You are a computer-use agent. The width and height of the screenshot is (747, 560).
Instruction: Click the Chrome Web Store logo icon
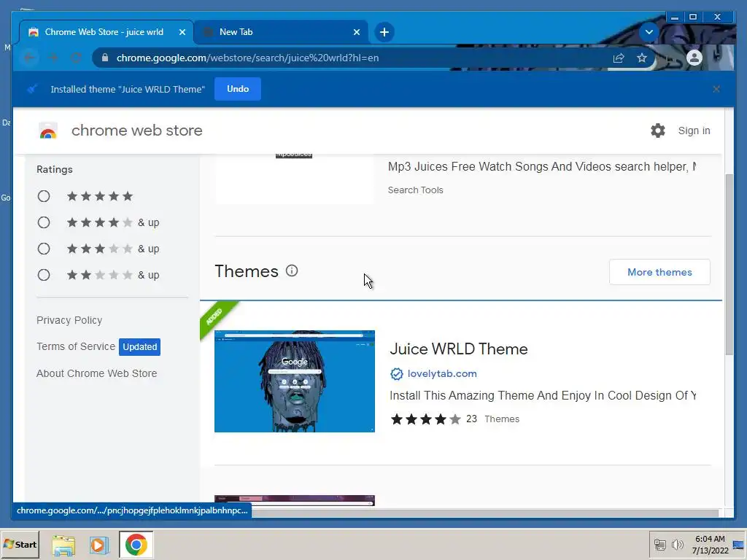(48, 131)
